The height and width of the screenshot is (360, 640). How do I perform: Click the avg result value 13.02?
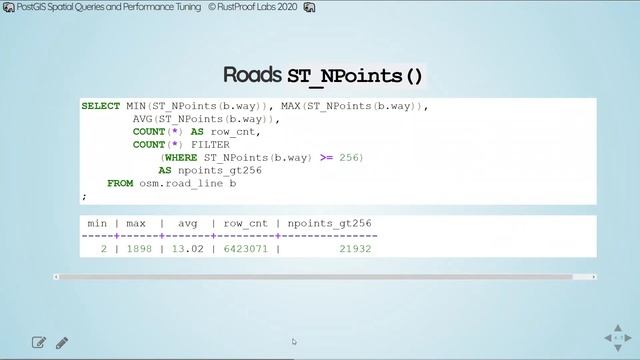[187, 249]
